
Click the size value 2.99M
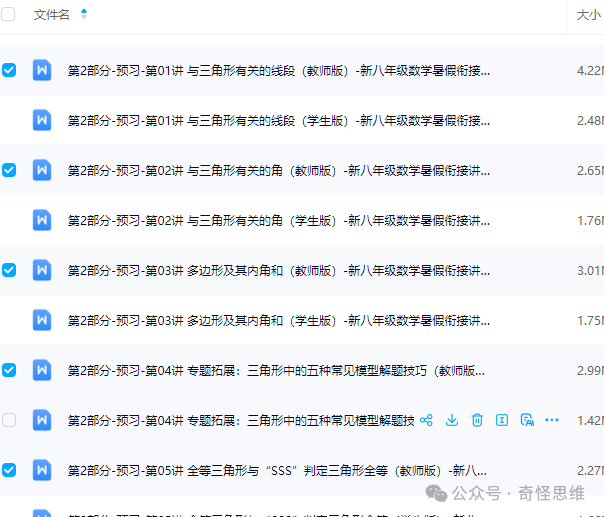590,370
